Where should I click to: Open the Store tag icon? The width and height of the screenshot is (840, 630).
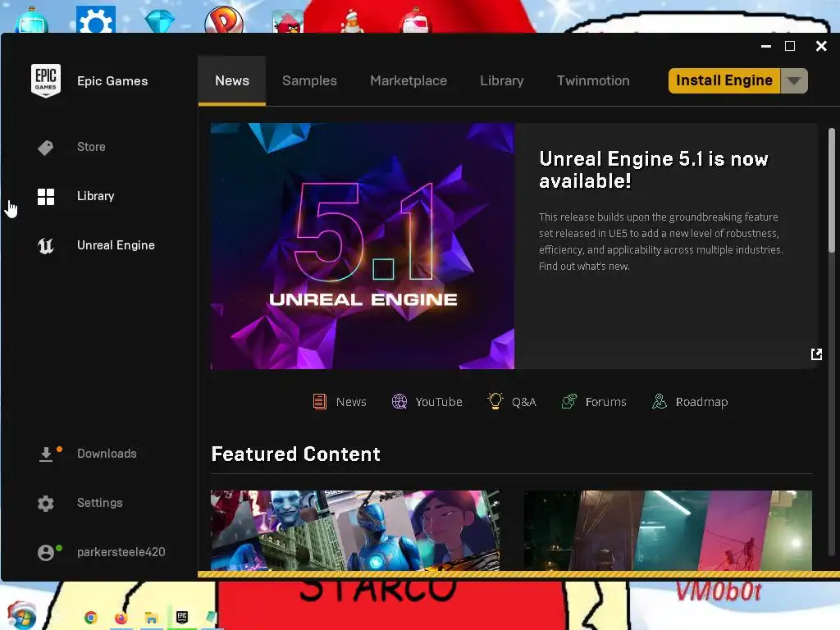46,148
